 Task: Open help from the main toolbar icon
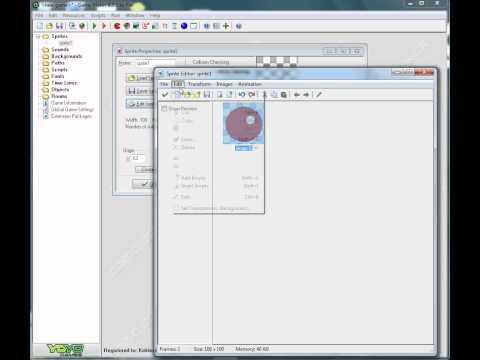click(239, 26)
